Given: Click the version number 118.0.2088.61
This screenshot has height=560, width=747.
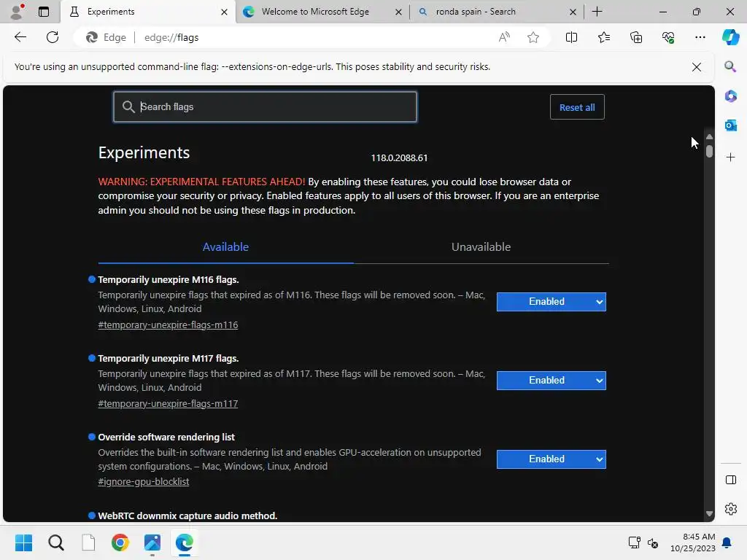Looking at the screenshot, I should click(x=399, y=157).
